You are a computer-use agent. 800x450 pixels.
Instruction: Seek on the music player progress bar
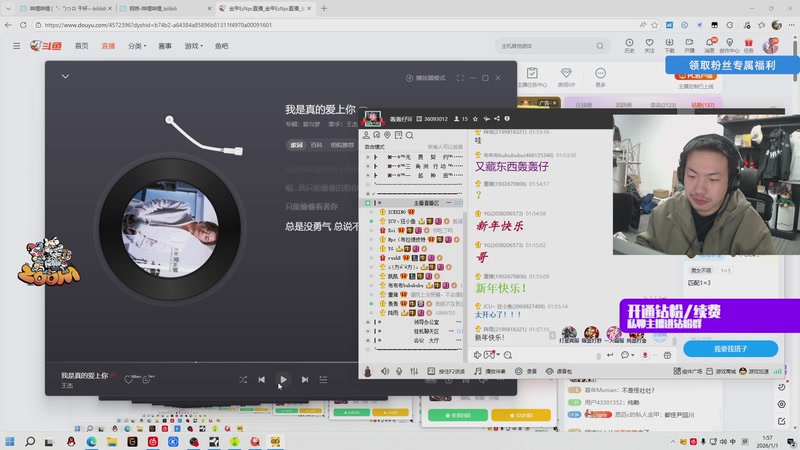click(202, 362)
